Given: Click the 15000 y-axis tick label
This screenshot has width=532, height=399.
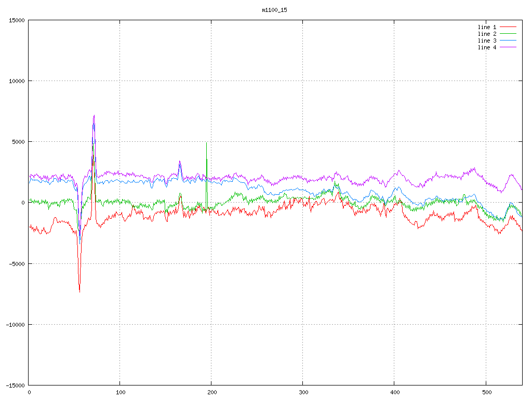Looking at the screenshot, I should coord(17,20).
